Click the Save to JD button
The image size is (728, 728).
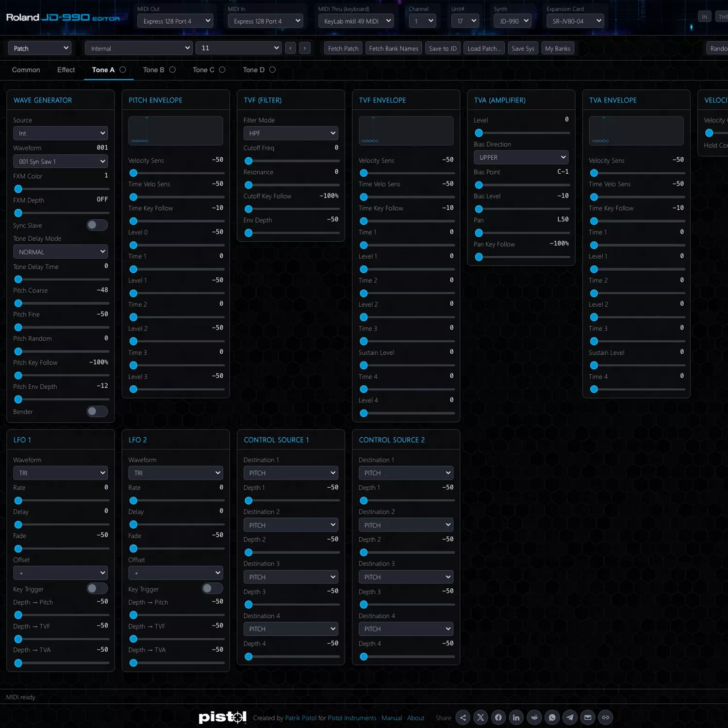pos(443,48)
